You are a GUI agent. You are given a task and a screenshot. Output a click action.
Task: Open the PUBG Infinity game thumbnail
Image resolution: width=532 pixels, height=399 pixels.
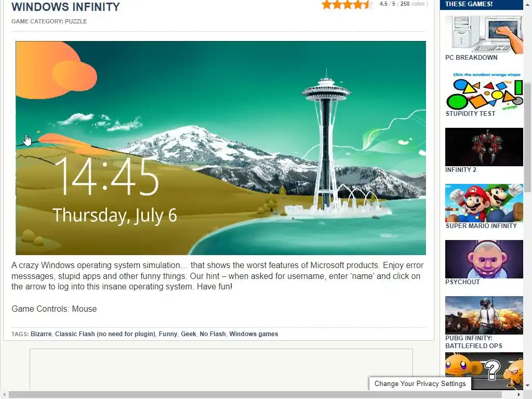[x=484, y=315]
